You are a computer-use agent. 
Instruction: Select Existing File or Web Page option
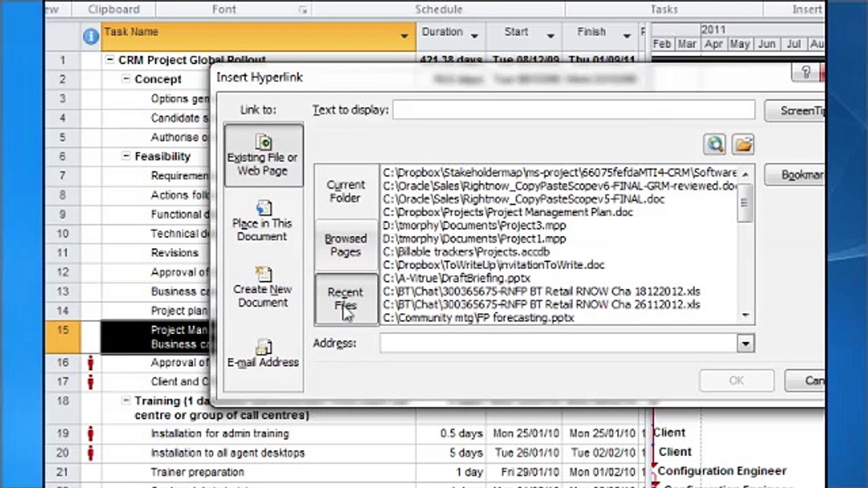pyautogui.click(x=263, y=155)
